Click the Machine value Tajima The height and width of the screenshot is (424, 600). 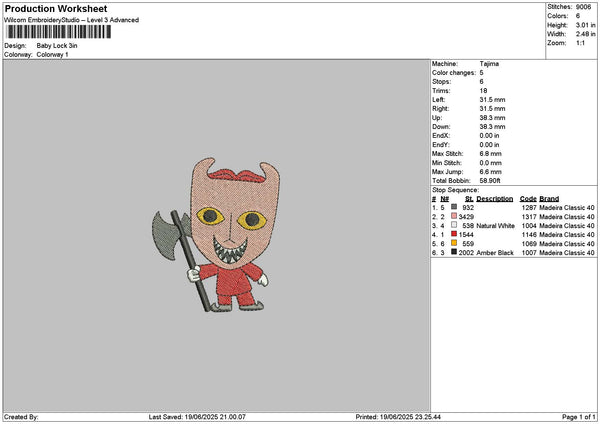coord(489,64)
